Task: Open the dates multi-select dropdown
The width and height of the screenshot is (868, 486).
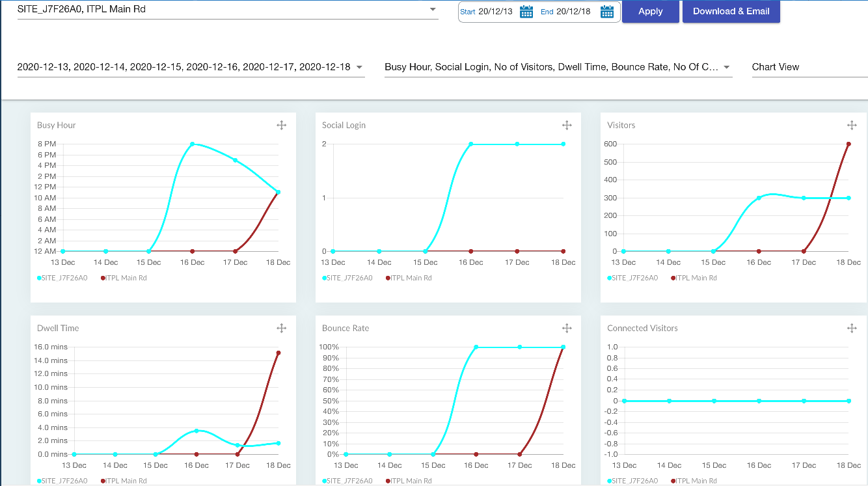Action: [x=360, y=67]
